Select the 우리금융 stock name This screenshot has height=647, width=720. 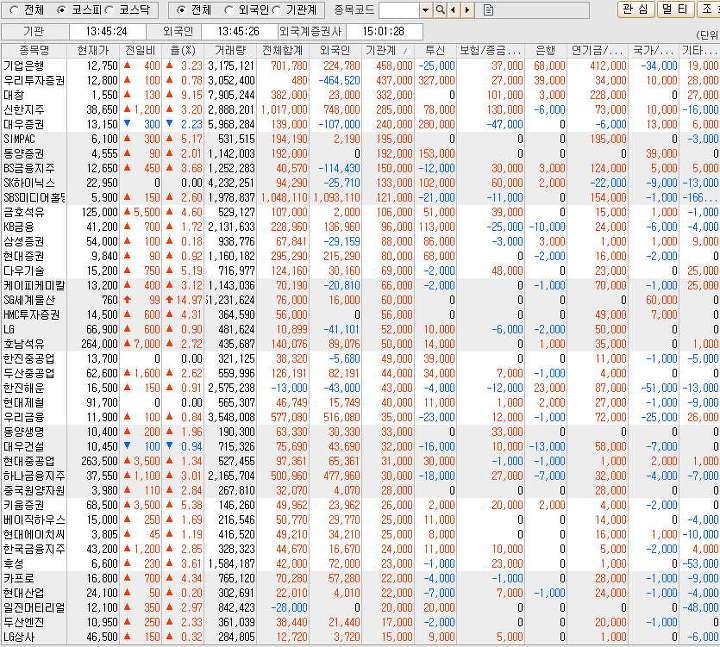(x=23, y=417)
